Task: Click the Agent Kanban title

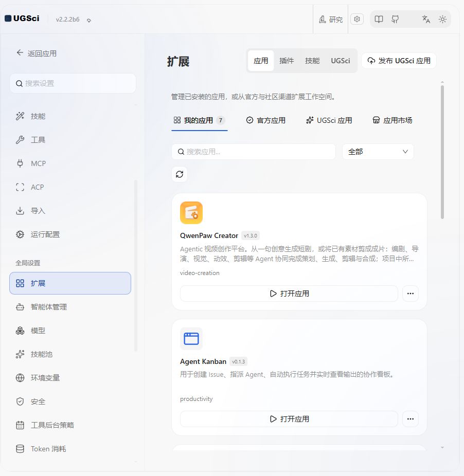Action: (203, 361)
